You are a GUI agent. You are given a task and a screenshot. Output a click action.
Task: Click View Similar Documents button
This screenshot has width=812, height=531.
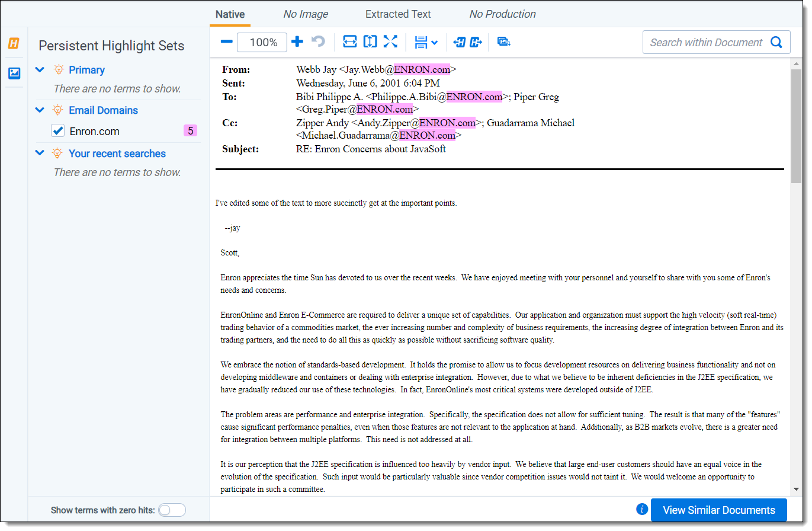pos(718,510)
